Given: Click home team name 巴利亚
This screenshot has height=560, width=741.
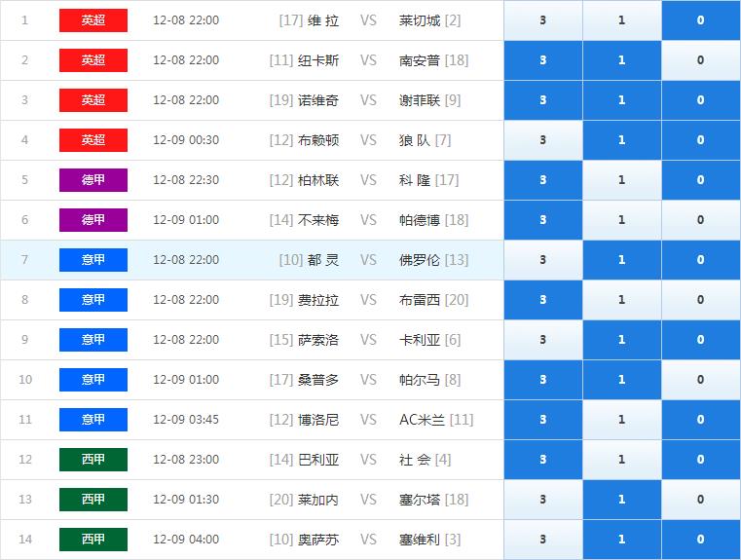Looking at the screenshot, I should point(318,460).
